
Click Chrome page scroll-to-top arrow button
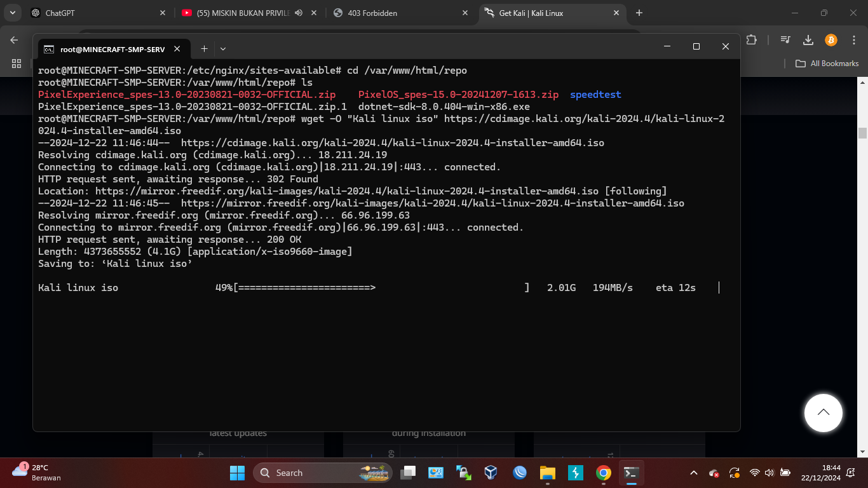[x=824, y=413]
